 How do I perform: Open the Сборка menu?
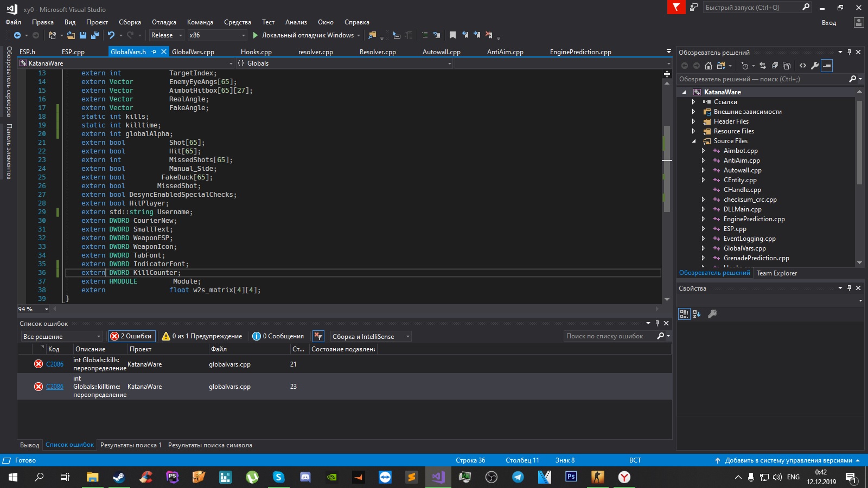pyautogui.click(x=130, y=22)
